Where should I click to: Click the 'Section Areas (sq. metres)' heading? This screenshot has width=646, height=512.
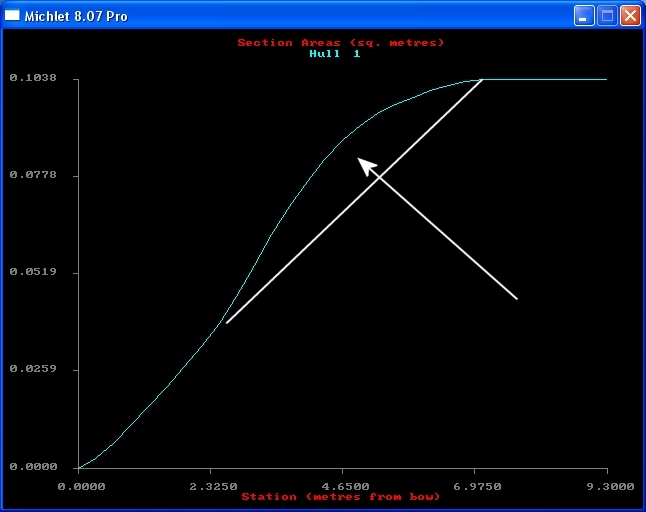click(341, 42)
